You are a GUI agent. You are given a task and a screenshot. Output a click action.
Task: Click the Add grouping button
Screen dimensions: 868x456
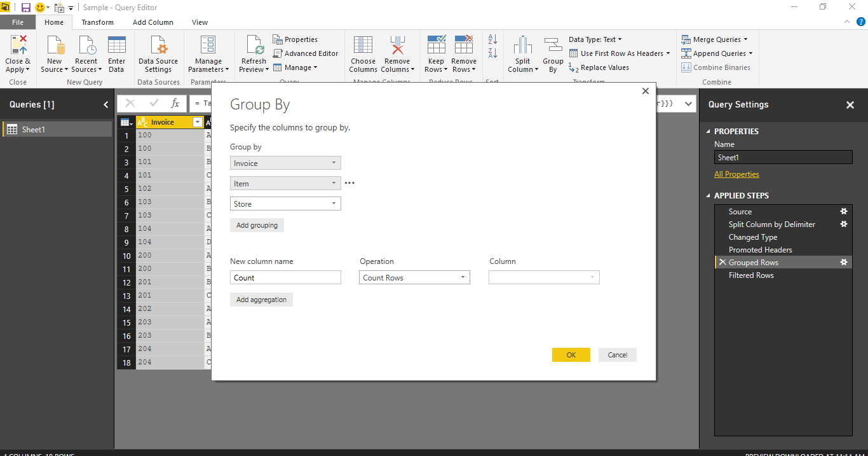[257, 225]
